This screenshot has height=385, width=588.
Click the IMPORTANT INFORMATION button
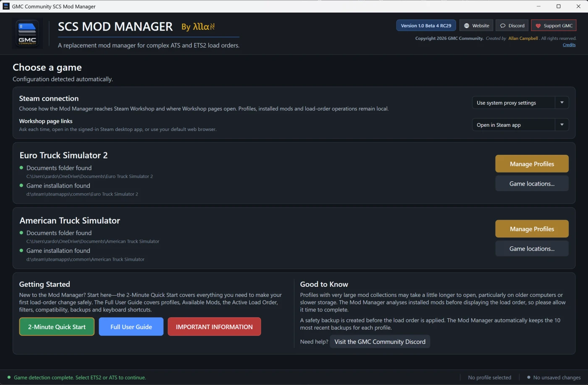[x=214, y=327]
